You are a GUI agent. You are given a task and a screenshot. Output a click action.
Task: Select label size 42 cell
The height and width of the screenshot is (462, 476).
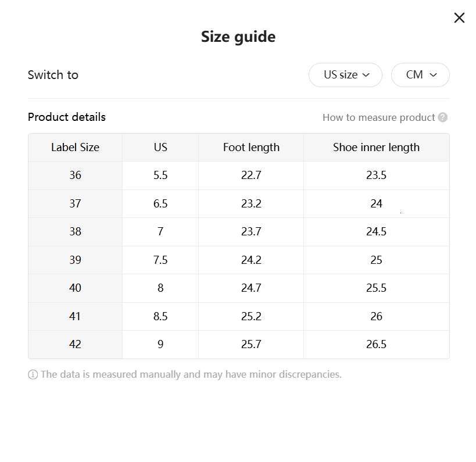point(75,345)
